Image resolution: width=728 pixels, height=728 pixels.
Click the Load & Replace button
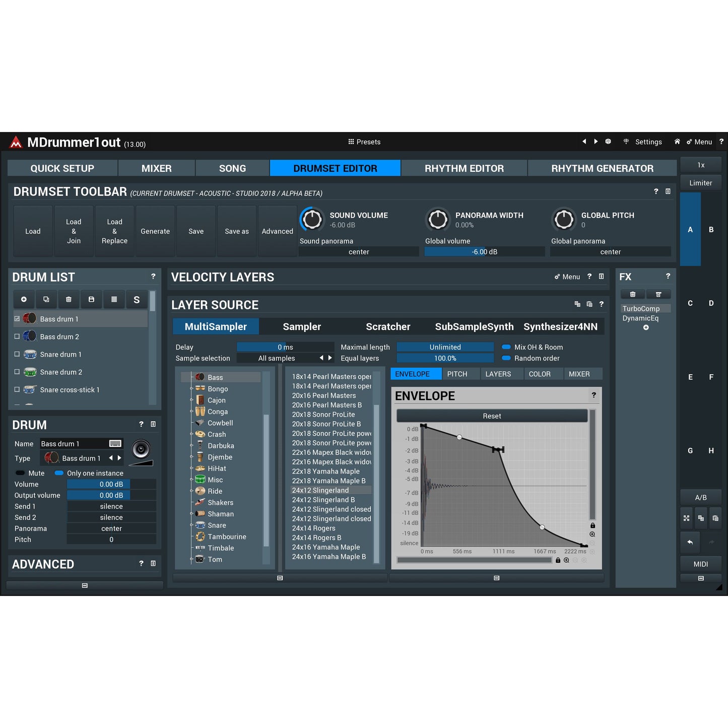click(x=114, y=231)
